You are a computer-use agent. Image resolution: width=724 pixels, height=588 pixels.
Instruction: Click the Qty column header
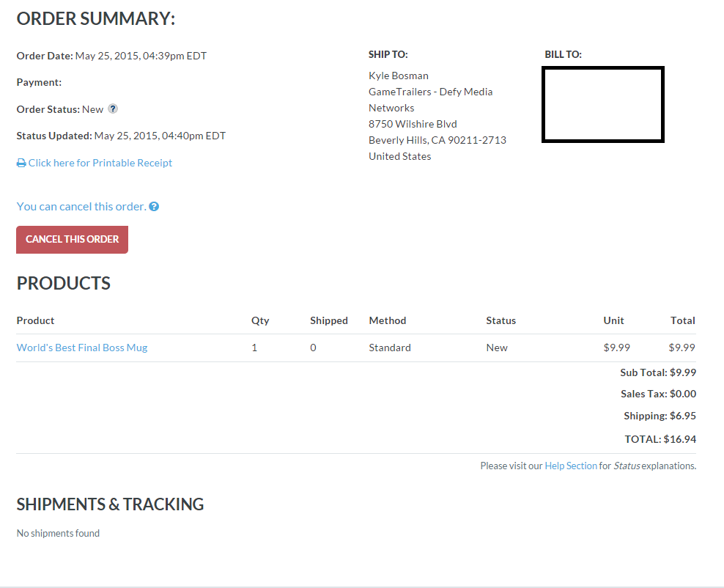[260, 320]
